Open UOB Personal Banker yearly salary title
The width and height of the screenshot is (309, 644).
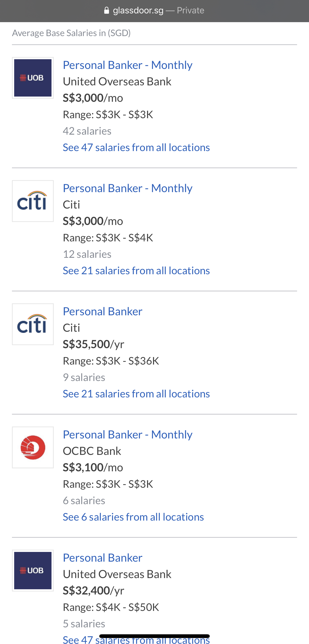coord(103,558)
